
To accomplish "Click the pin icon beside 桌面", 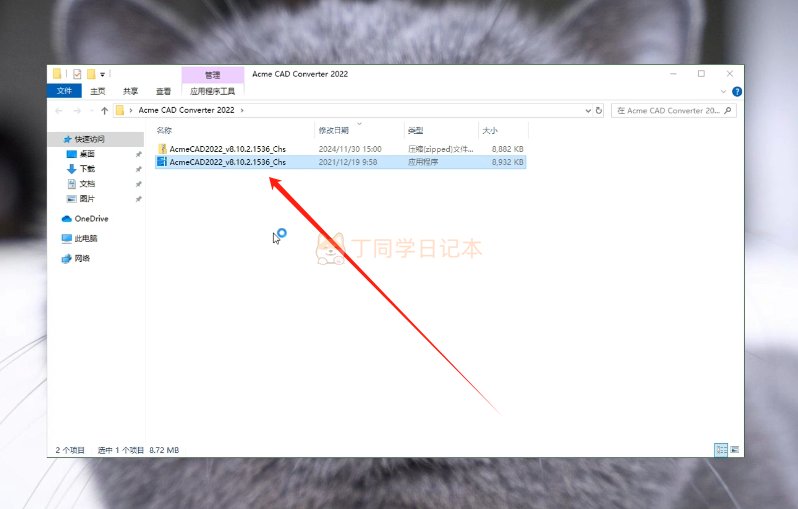I will tap(138, 154).
